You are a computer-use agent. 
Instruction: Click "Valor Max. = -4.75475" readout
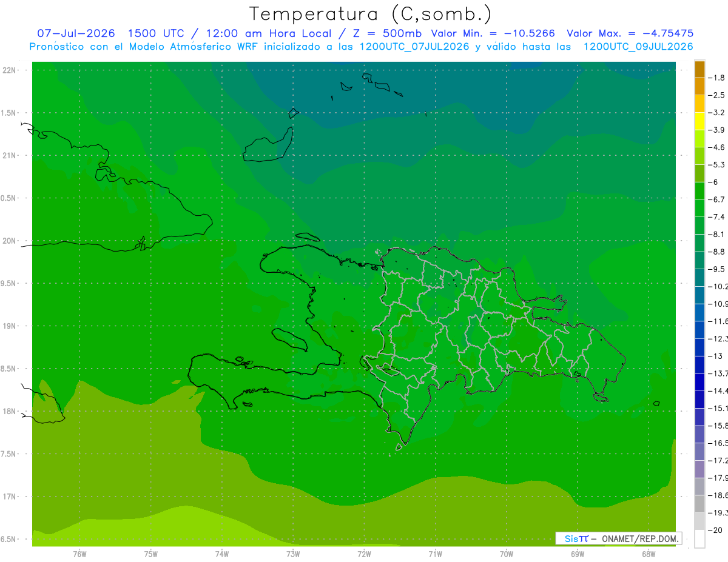coord(630,33)
